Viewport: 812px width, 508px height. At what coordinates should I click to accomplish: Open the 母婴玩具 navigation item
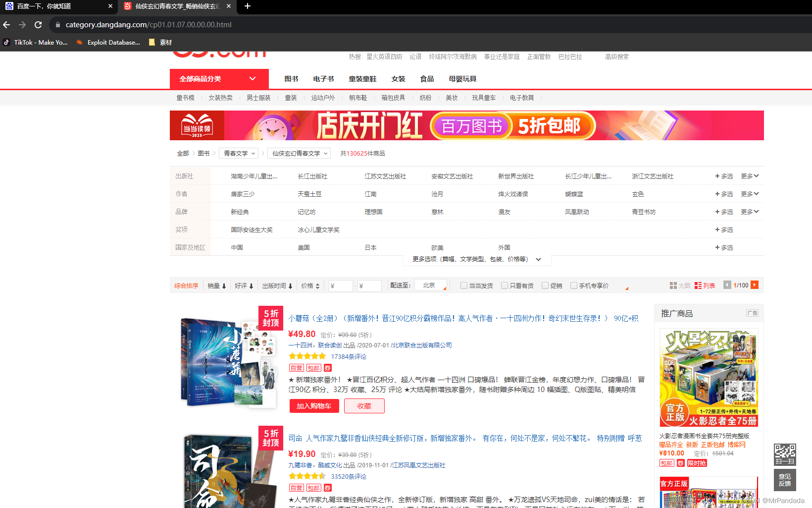tap(462, 79)
